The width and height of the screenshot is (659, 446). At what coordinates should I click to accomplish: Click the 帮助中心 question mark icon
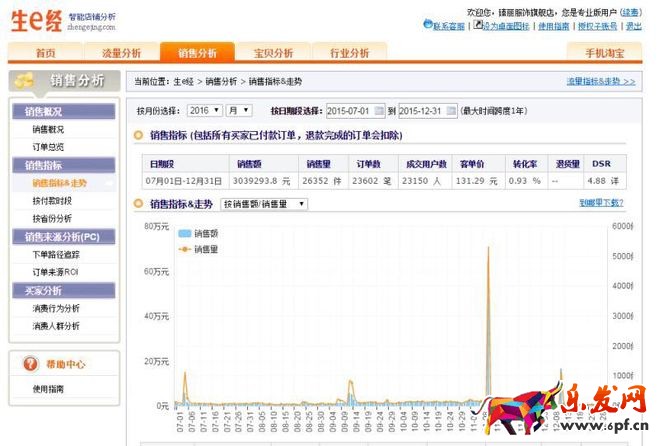coord(30,365)
